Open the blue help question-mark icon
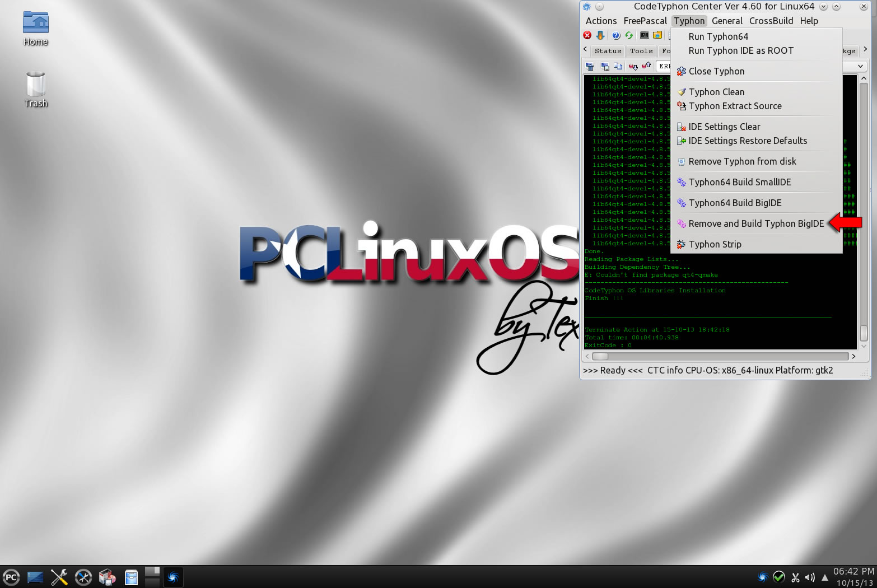 pos(616,35)
